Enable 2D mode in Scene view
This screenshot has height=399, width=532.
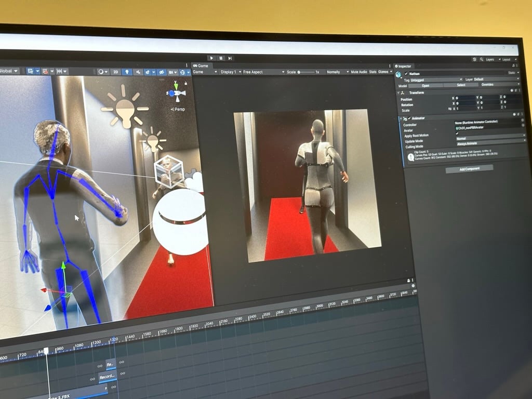[x=116, y=72]
